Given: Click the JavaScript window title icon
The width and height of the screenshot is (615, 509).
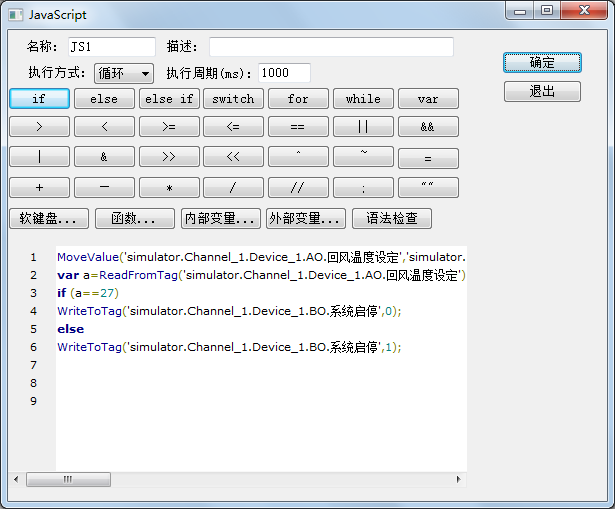Looking at the screenshot, I should point(16,15).
